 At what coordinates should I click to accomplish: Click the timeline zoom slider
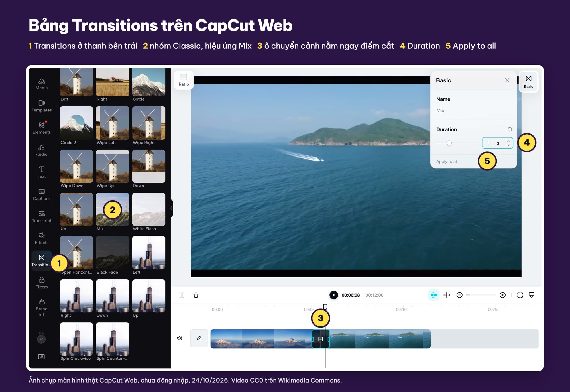(481, 295)
